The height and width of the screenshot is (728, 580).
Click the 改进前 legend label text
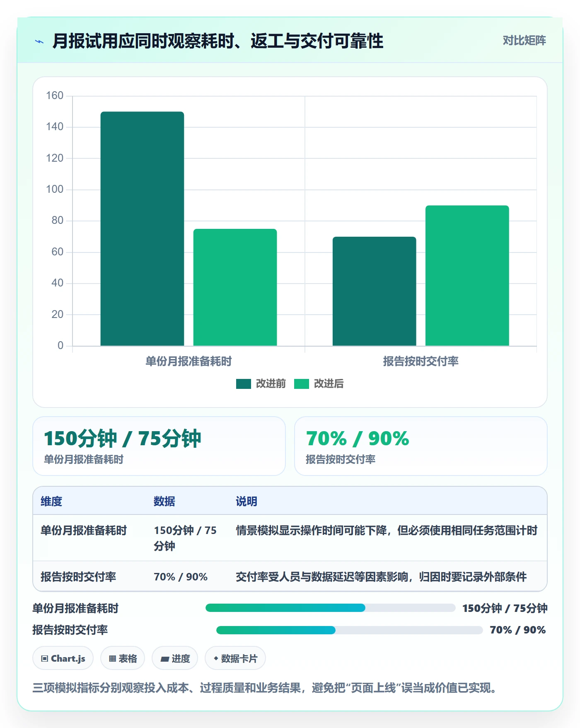click(271, 384)
